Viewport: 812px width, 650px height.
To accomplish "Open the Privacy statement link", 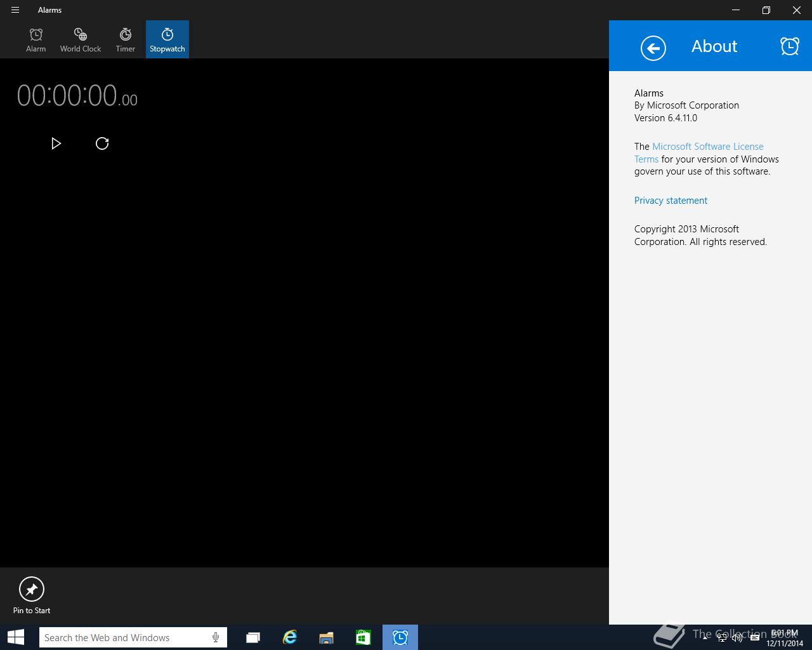I will pyautogui.click(x=671, y=201).
